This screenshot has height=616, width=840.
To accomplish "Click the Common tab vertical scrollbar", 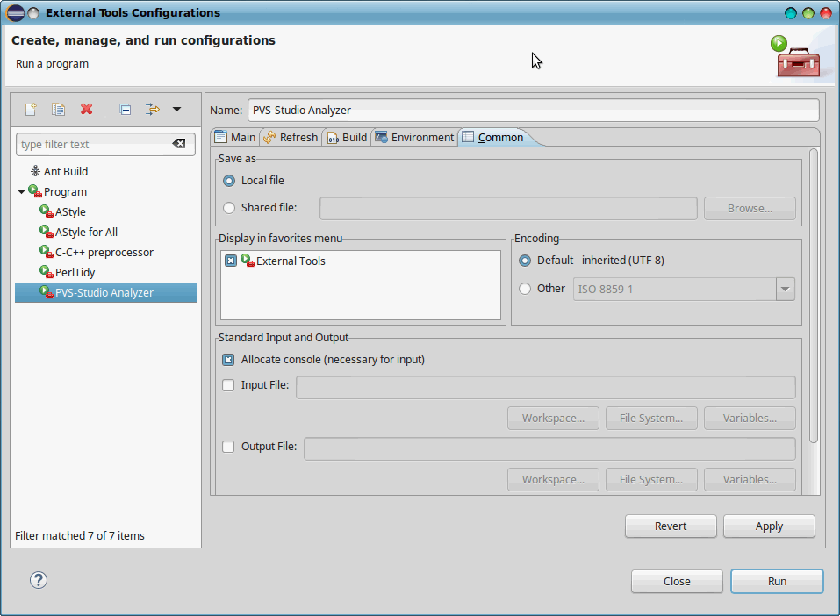I will pyautogui.click(x=814, y=296).
